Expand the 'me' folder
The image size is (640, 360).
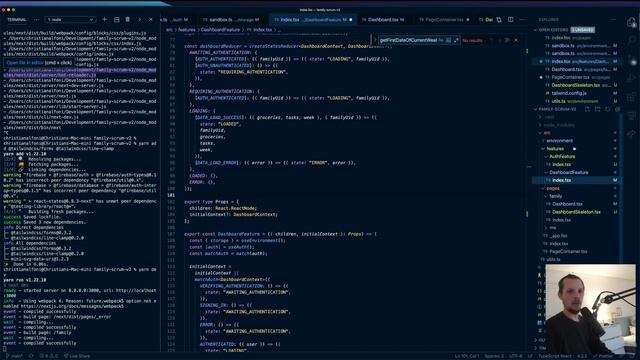pos(577,228)
